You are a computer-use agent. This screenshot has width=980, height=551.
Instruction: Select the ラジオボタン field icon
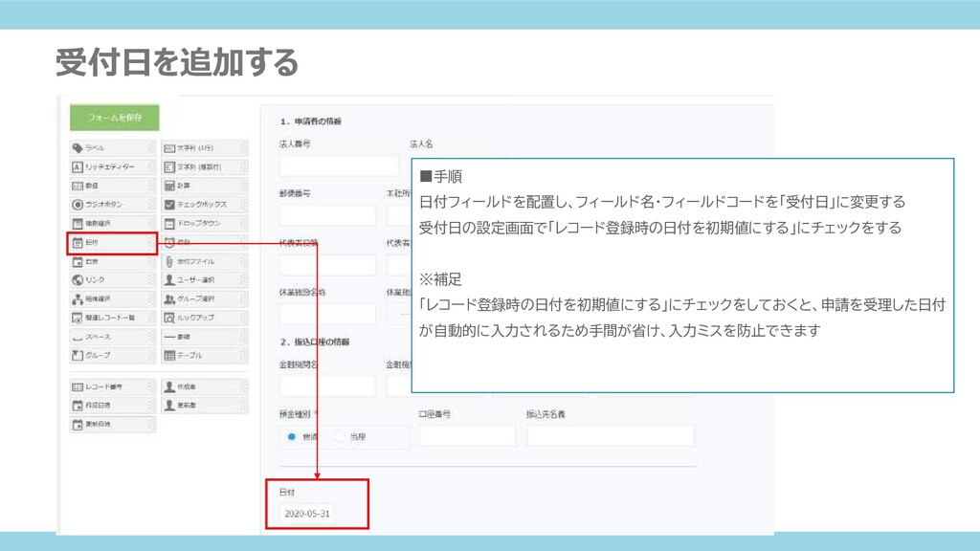tap(78, 205)
